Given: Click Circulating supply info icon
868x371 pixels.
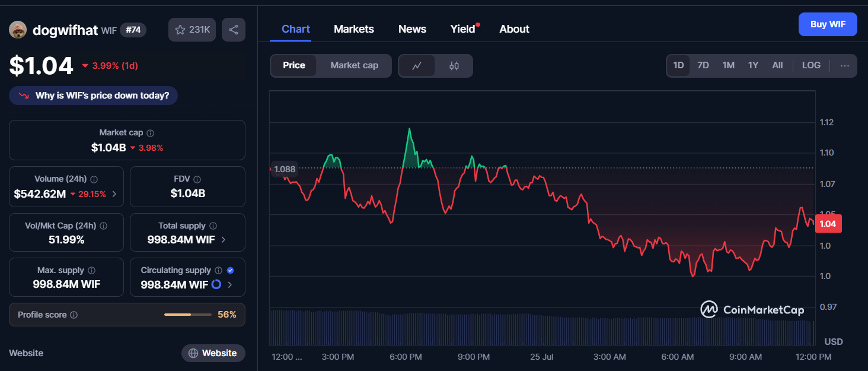Looking at the screenshot, I should tap(218, 271).
